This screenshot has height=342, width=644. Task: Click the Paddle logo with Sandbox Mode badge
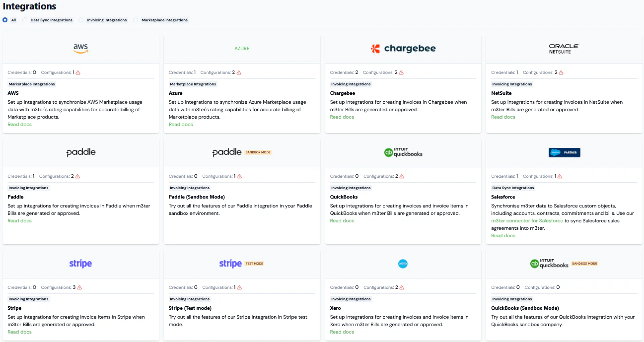pos(227,152)
